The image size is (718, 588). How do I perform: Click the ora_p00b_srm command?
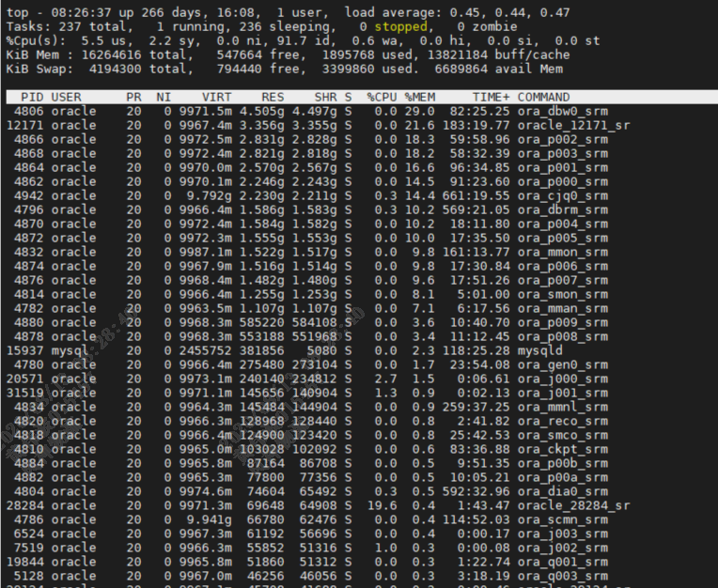tap(563, 463)
